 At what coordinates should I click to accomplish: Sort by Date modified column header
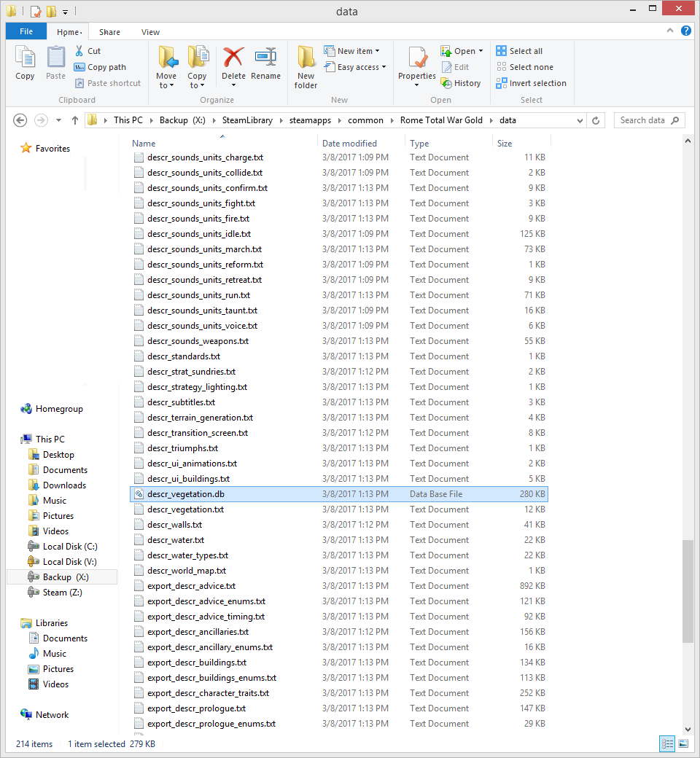point(349,143)
